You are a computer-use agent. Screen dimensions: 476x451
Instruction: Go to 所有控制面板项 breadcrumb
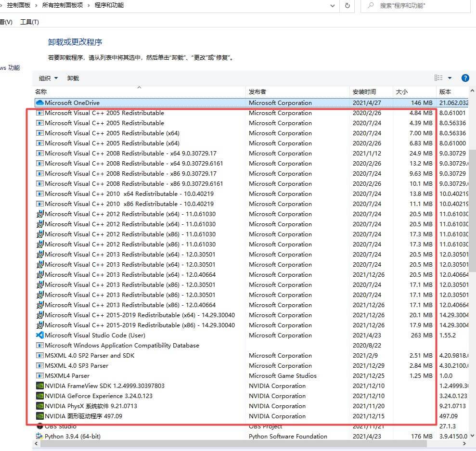pos(62,5)
